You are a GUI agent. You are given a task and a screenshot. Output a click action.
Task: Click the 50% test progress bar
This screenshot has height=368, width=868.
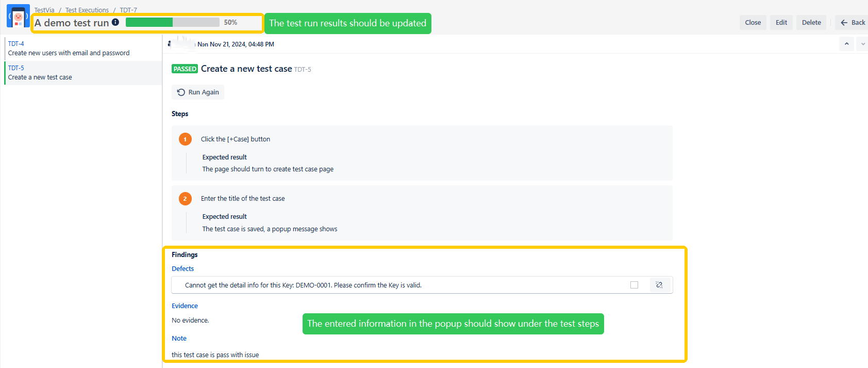(x=172, y=22)
